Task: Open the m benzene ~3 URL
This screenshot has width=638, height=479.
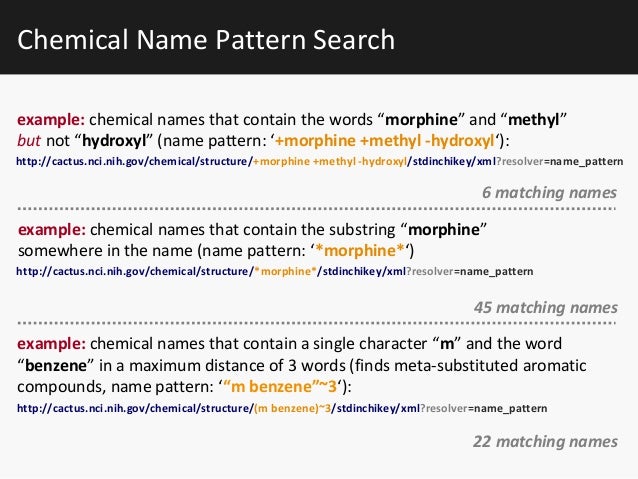Action: (282, 408)
